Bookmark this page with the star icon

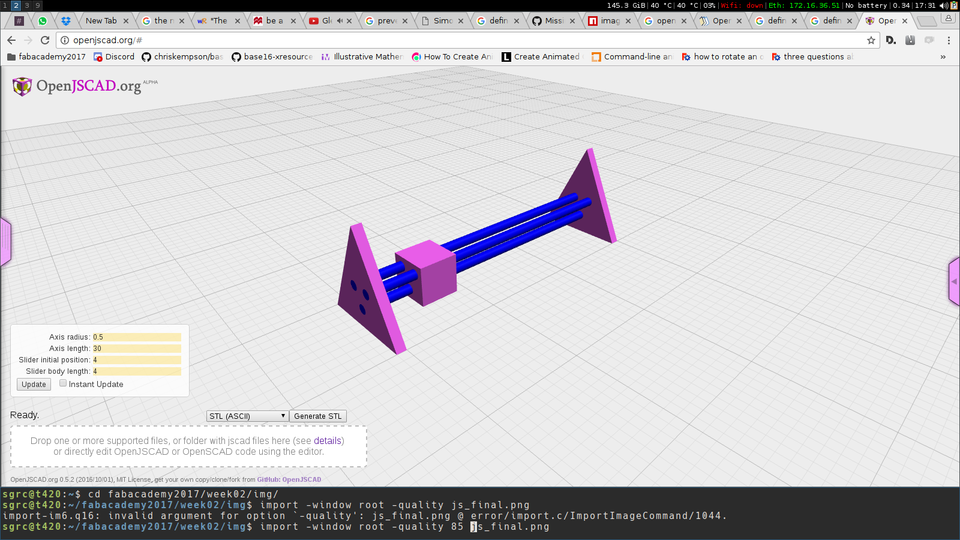871,40
